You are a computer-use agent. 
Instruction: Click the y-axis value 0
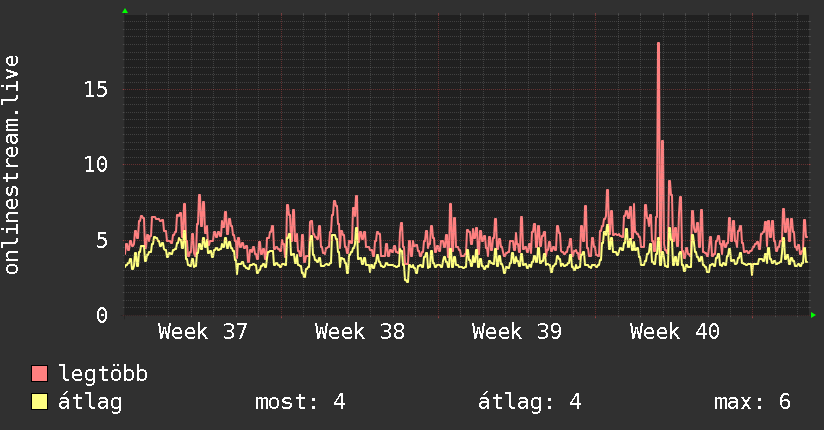pos(102,315)
